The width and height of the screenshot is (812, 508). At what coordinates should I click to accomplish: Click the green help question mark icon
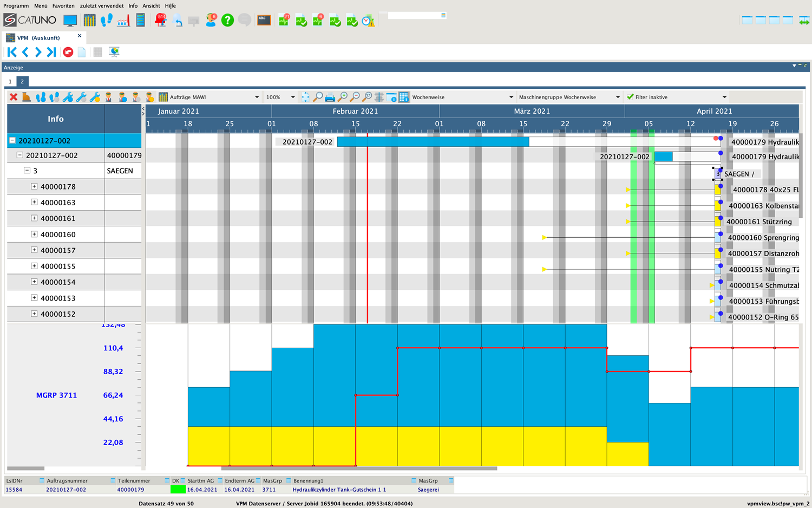(227, 21)
